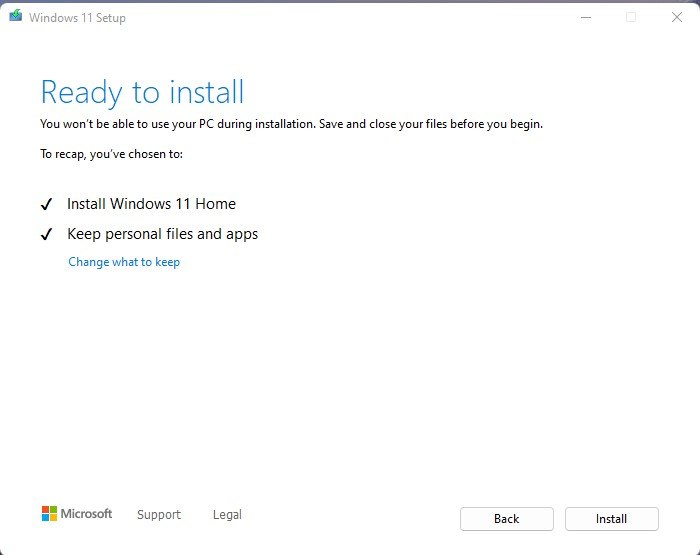This screenshot has width=700, height=555.
Task: Open the Legal link
Action: click(x=227, y=514)
